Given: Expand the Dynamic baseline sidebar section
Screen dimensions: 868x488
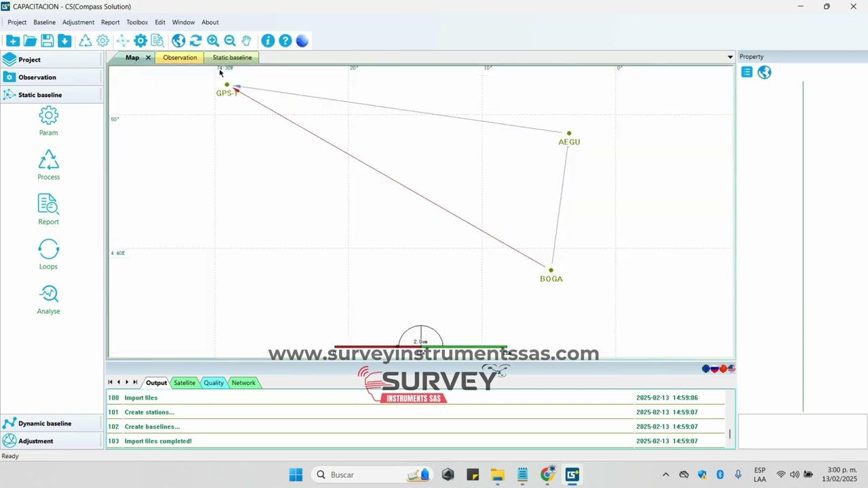Looking at the screenshot, I should click(52, 424).
